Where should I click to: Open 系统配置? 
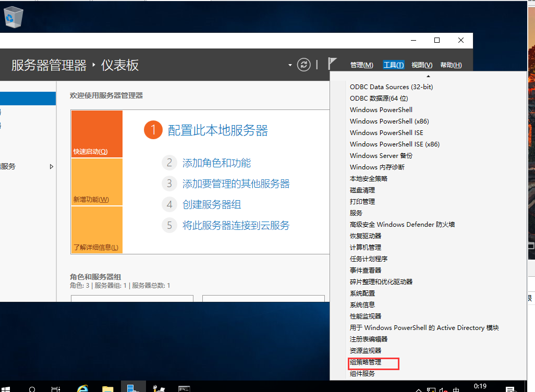362,293
